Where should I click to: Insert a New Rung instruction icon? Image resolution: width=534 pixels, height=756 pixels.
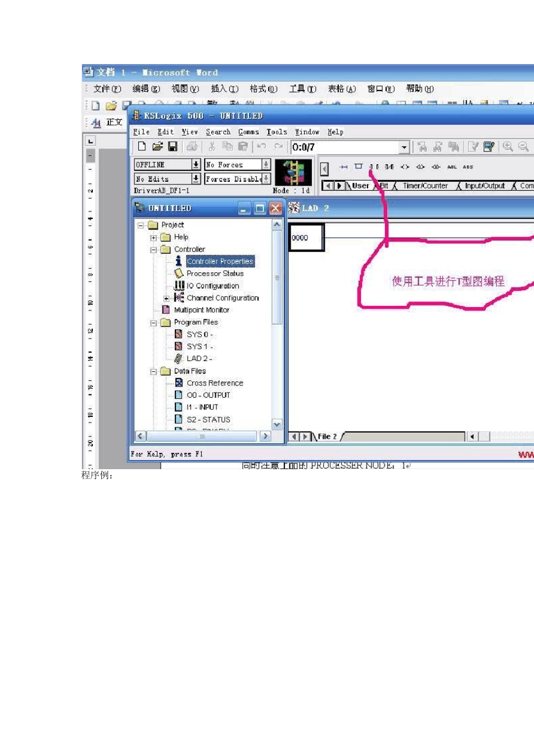tap(343, 167)
